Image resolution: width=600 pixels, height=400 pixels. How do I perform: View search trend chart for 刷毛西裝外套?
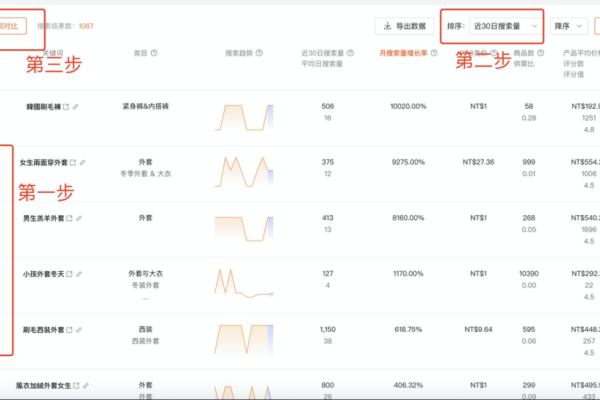coord(244,339)
